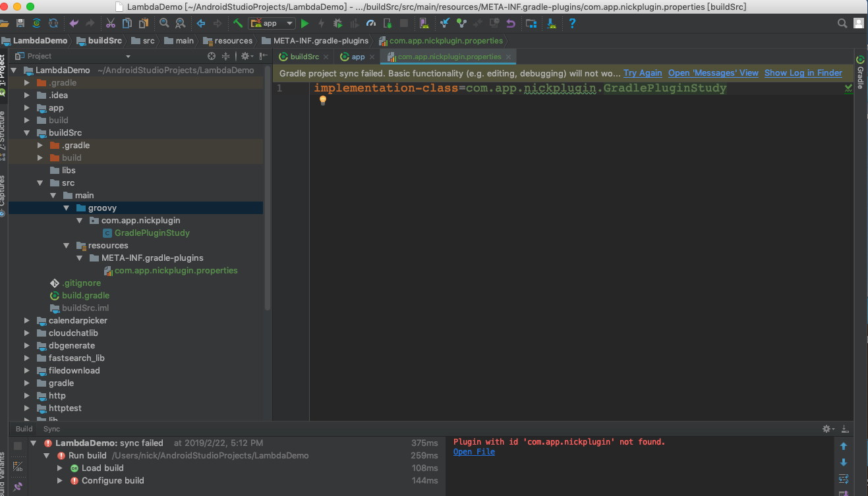
Task: Switch to the app editor tab
Action: point(358,57)
